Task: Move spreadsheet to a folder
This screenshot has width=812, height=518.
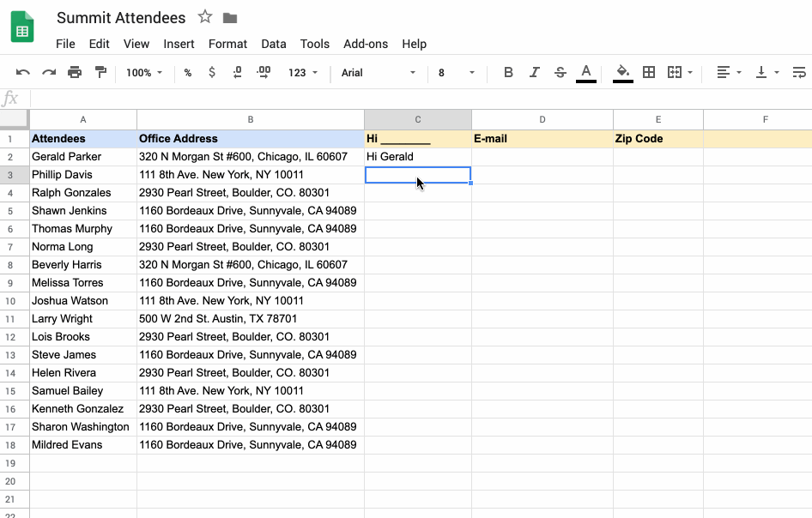Action: tap(227, 16)
